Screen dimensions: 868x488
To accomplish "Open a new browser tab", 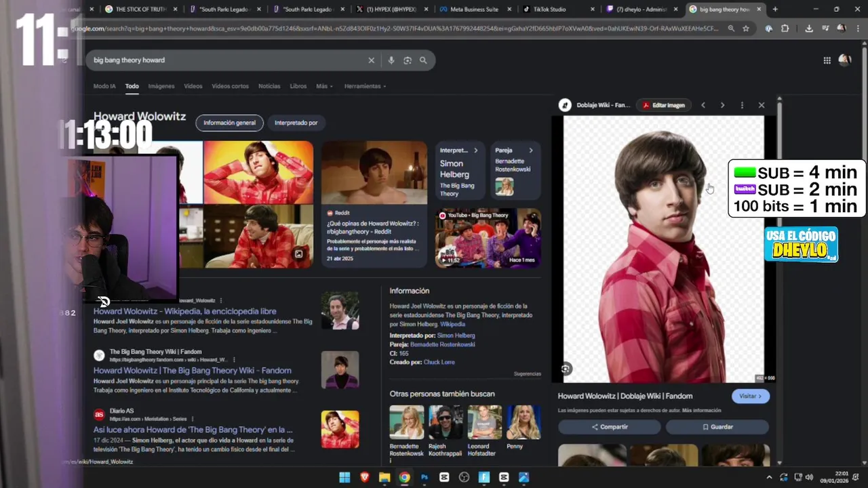I will [x=775, y=9].
